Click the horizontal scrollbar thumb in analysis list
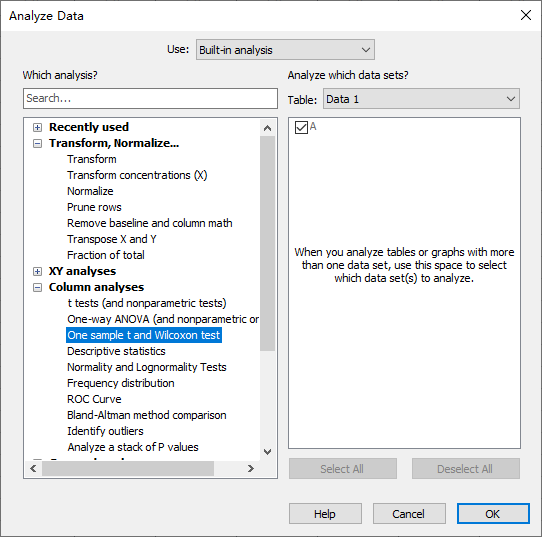542x537 pixels. click(x=128, y=469)
